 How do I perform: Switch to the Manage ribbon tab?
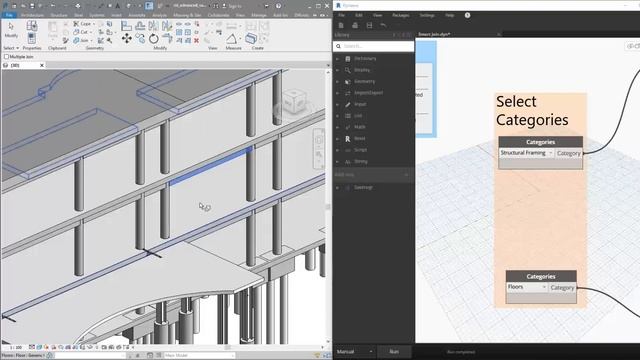[259, 15]
